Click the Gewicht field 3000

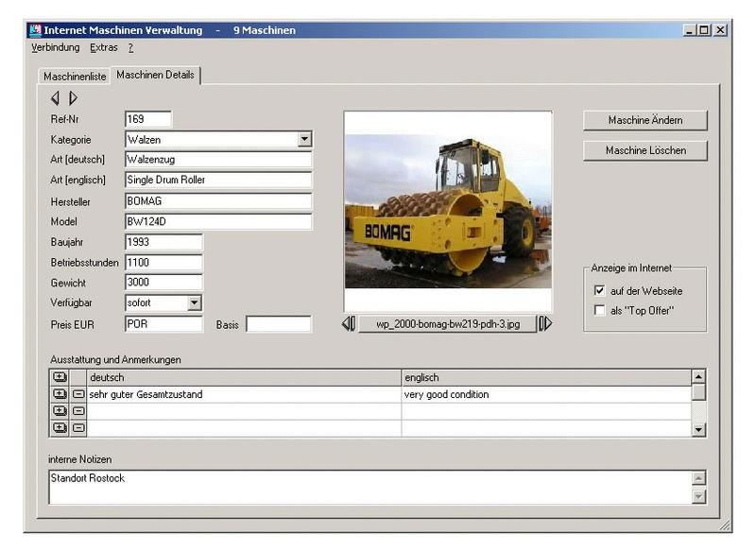point(163,283)
